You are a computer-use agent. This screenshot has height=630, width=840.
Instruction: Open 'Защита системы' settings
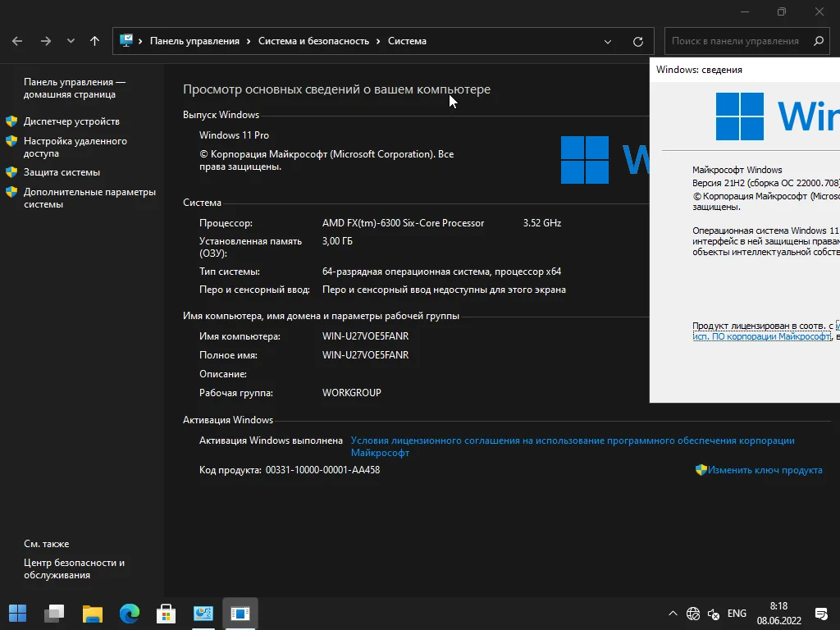click(62, 172)
